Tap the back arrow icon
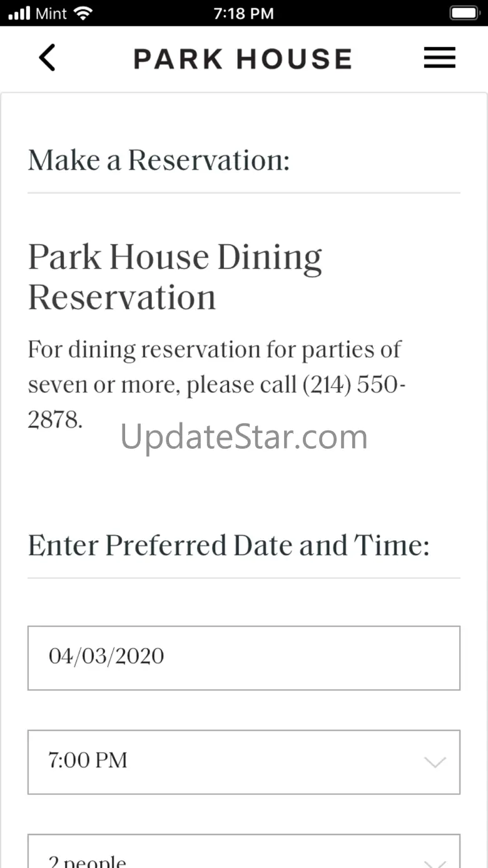The image size is (488, 868). pos(47,58)
